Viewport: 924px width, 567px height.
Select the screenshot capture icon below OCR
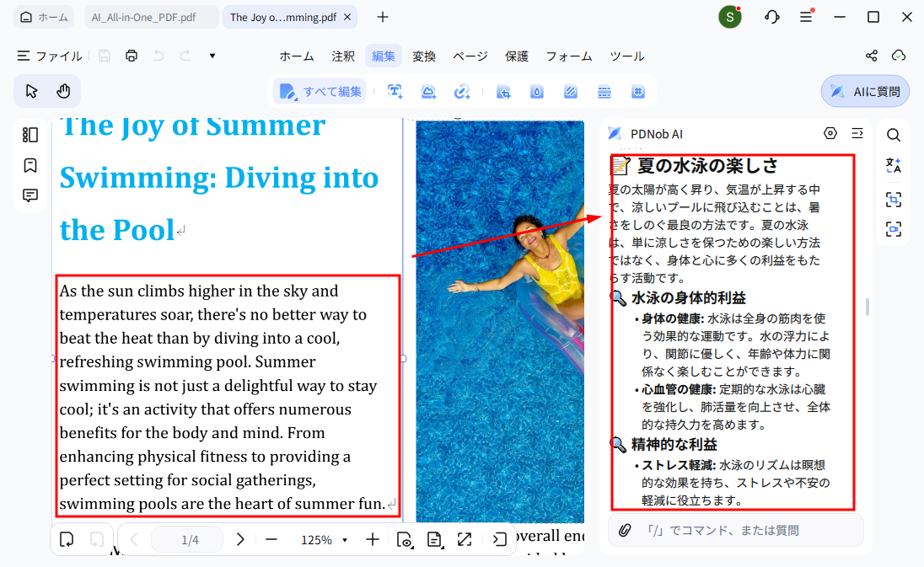[x=894, y=228]
